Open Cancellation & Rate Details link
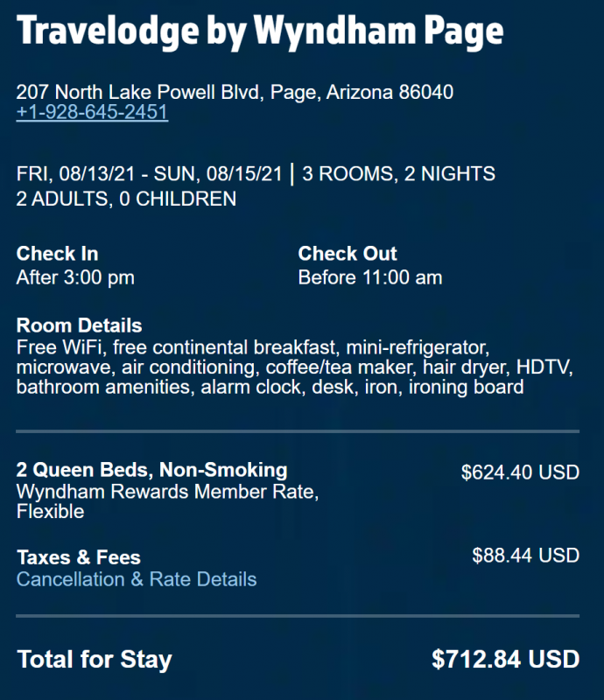The image size is (604, 700). [x=137, y=579]
